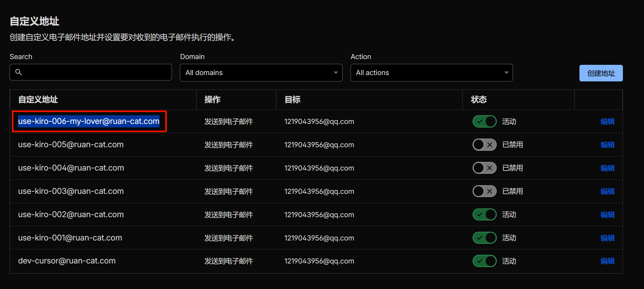Viewport: 644px width, 289px height.
Task: Click the 状态 column header
Action: click(x=478, y=100)
